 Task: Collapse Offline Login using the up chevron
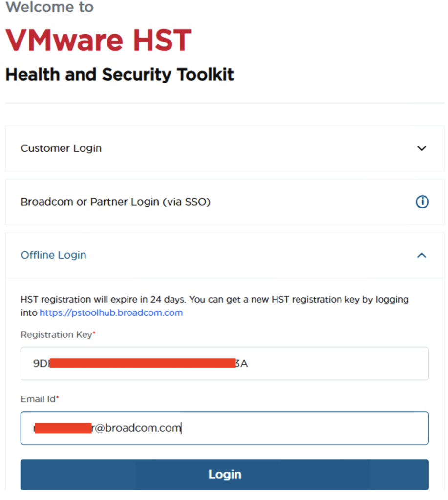[x=422, y=255]
